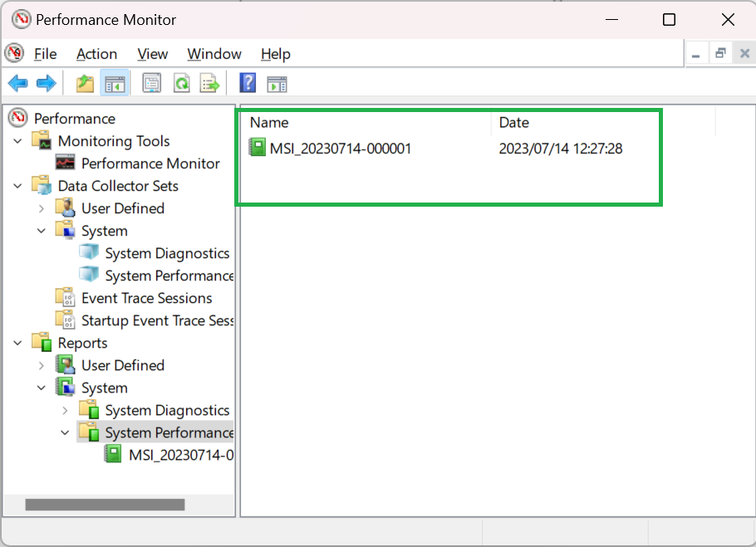The image size is (756, 547).
Task: Open help using the question mark icon
Action: [247, 82]
